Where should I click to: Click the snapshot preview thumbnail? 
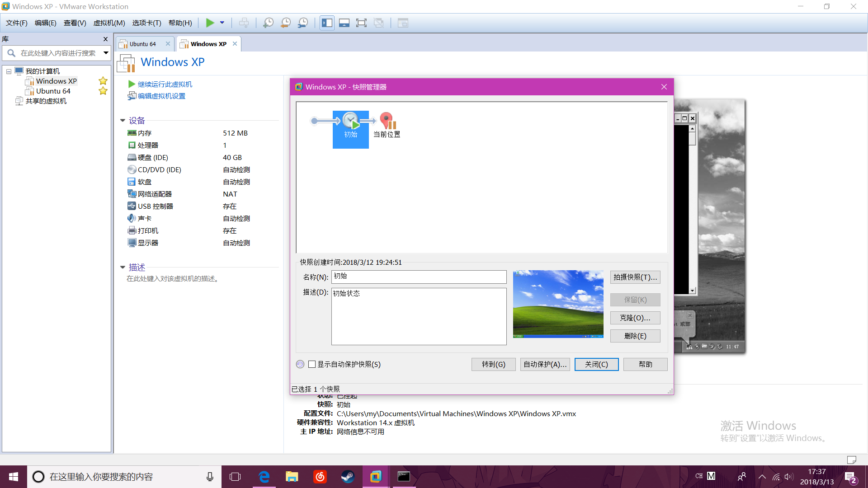coord(558,304)
